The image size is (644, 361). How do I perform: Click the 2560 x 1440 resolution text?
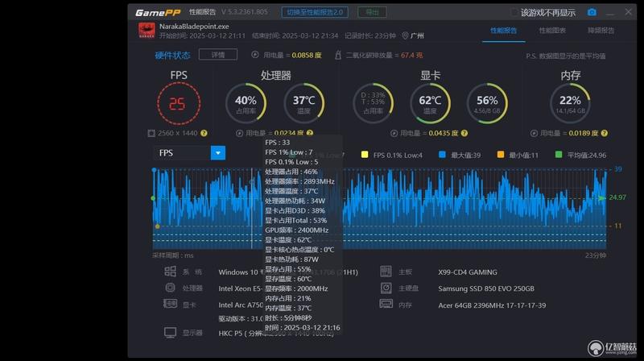point(177,133)
